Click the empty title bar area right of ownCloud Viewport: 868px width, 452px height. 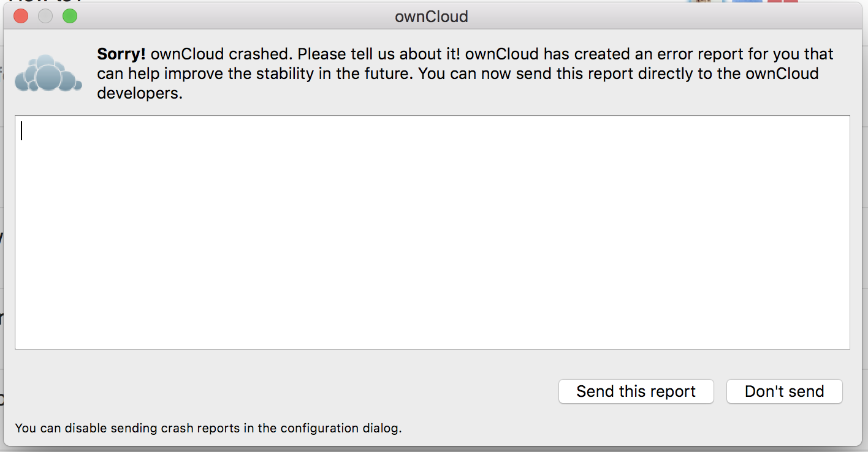pyautogui.click(x=662, y=17)
